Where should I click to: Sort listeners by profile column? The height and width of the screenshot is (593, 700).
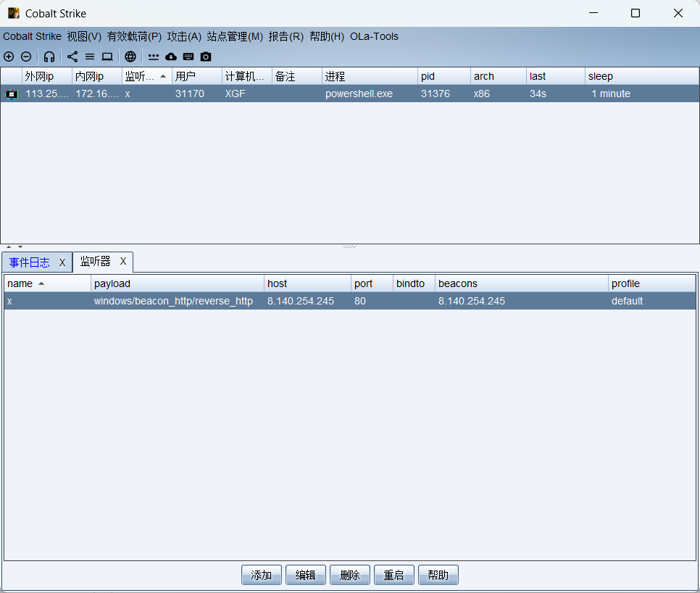pyautogui.click(x=651, y=283)
